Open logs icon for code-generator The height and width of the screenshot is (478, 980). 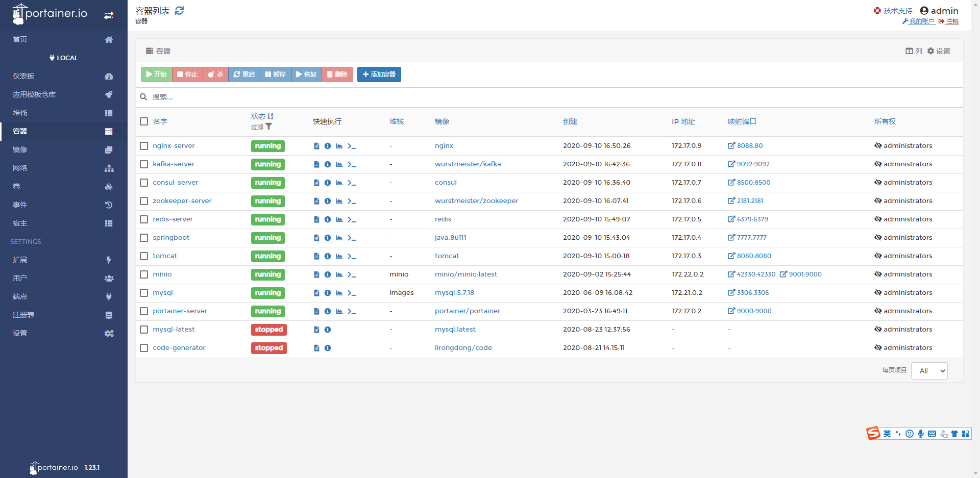click(x=316, y=348)
